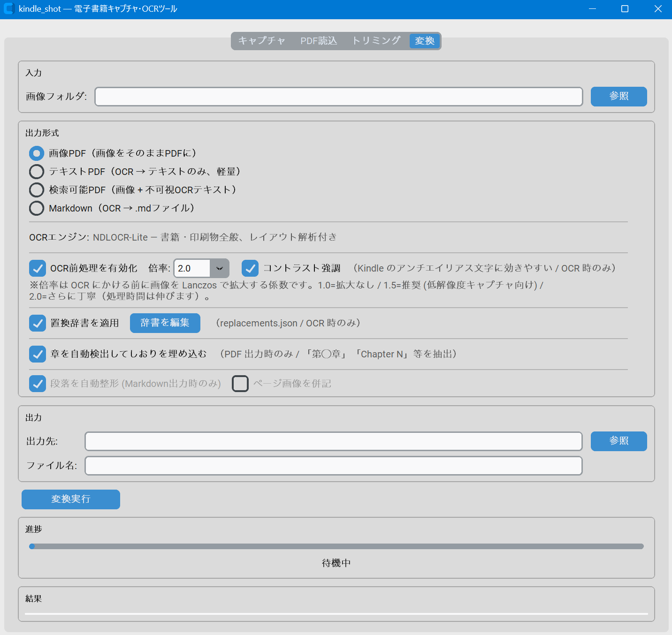
Task: Minimize the kindle_shot window
Action: [x=593, y=9]
